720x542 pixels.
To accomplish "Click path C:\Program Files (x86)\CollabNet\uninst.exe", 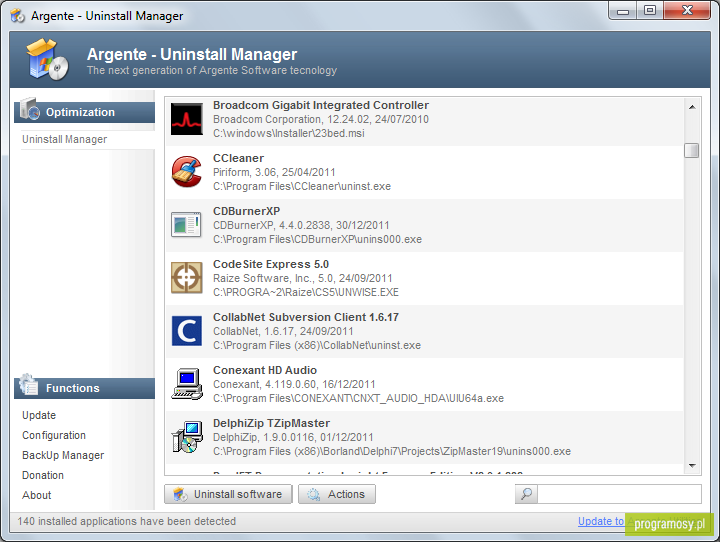I will pos(317,345).
